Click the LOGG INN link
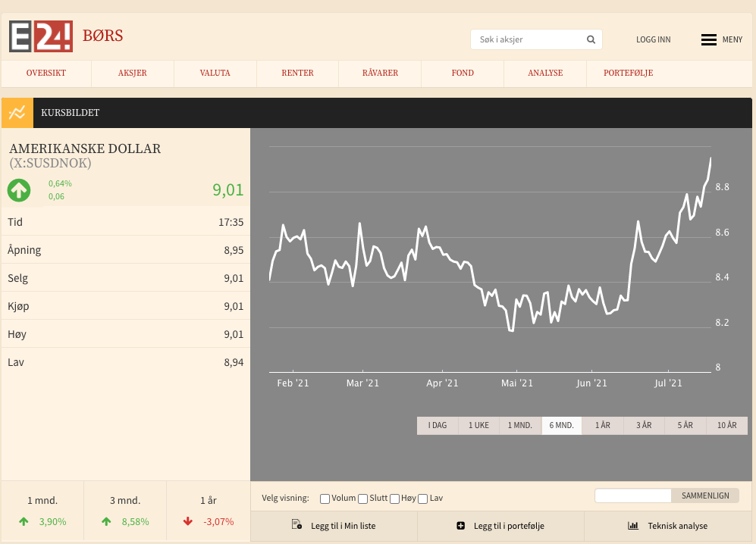Viewport: 756px width, 544px height. point(653,40)
